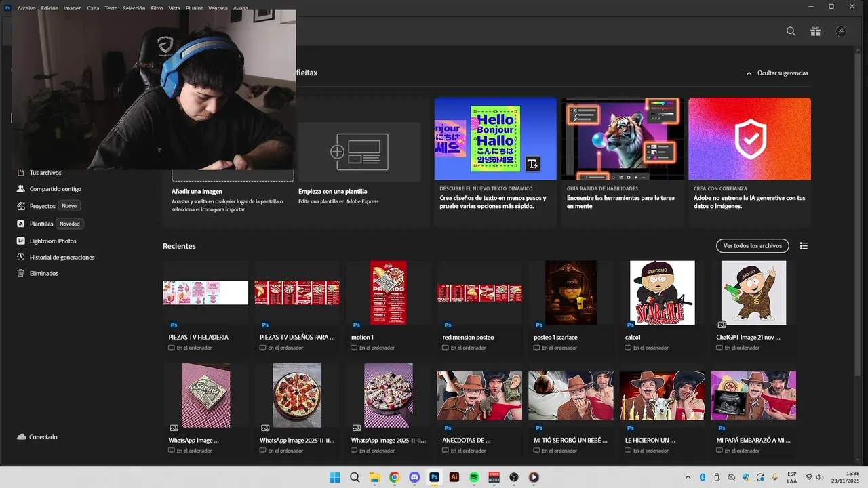Open OBS Studio from taskbar
868x488 pixels.
[514, 477]
